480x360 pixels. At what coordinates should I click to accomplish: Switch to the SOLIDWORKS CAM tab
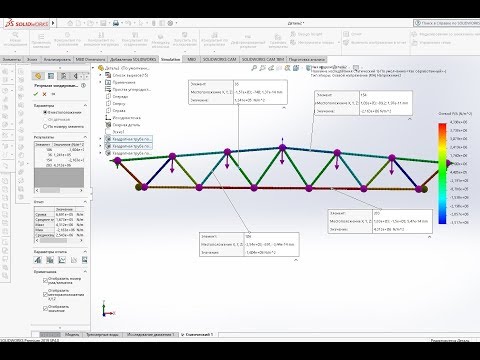[219, 59]
